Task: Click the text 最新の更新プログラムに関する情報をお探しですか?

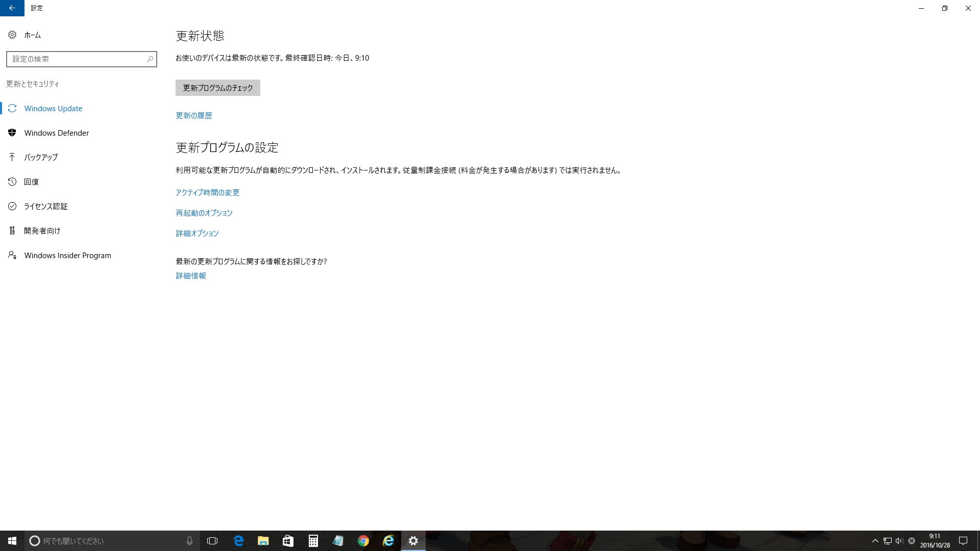Action: tap(251, 262)
